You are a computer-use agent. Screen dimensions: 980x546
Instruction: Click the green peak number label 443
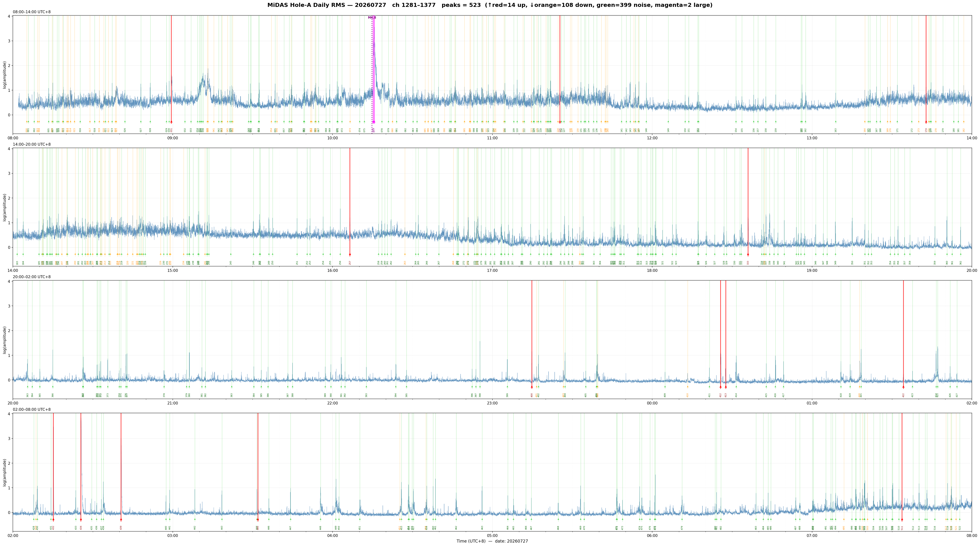(x=222, y=528)
